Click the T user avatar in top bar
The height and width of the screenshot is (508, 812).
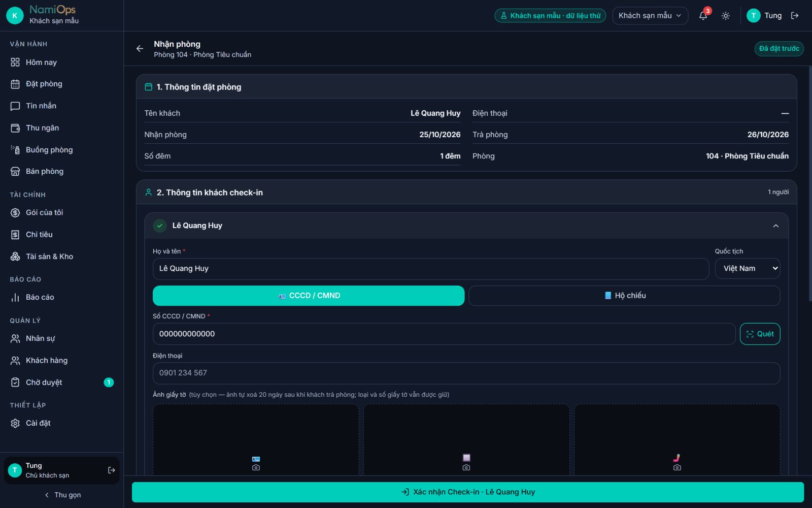(754, 16)
